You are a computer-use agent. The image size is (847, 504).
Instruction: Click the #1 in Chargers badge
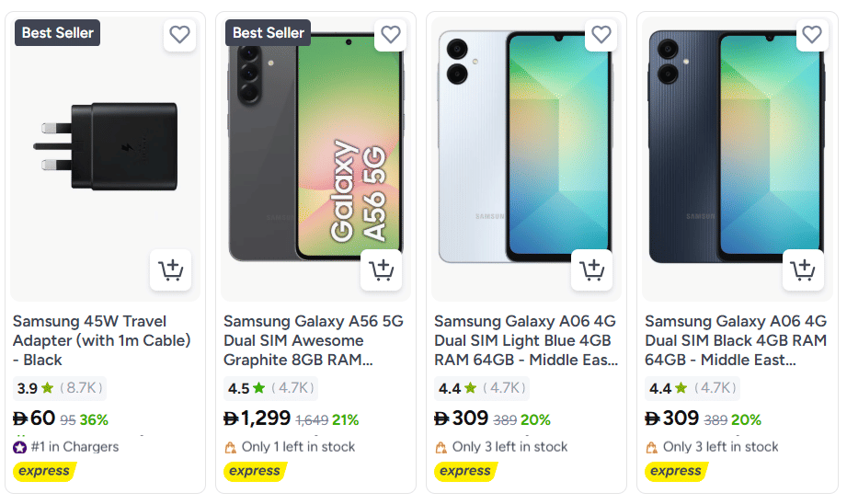pos(66,447)
